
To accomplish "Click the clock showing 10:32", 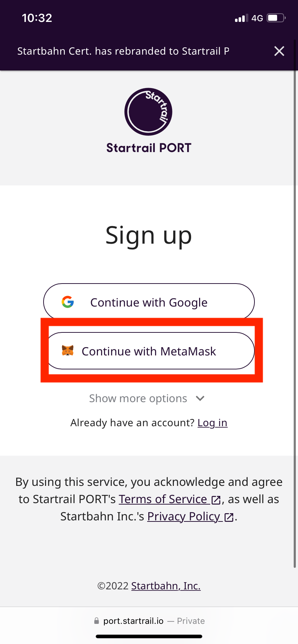I will (x=37, y=18).
